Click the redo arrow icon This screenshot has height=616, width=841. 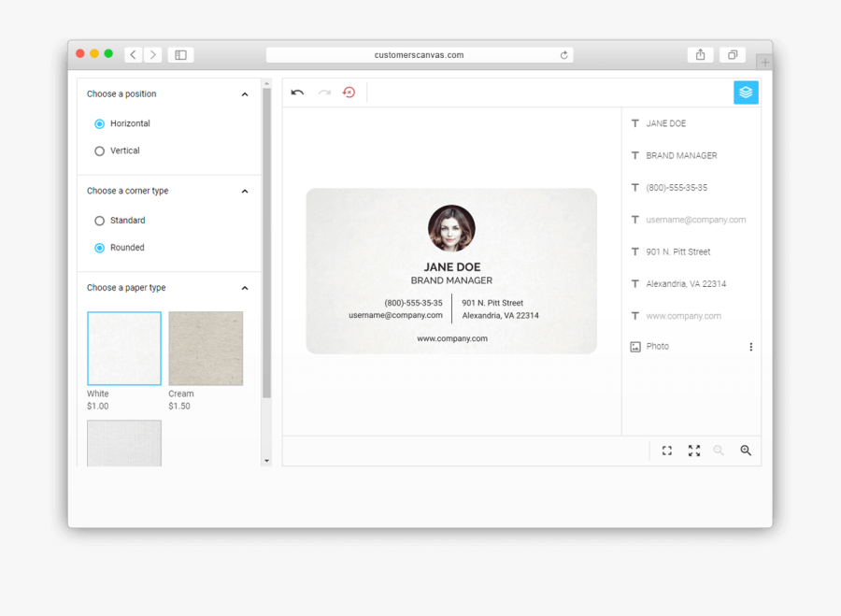[324, 93]
